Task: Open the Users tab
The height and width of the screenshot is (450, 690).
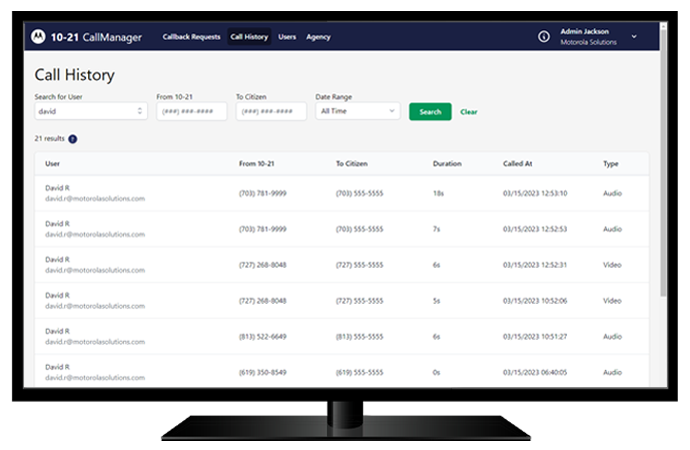Action: coord(287,37)
